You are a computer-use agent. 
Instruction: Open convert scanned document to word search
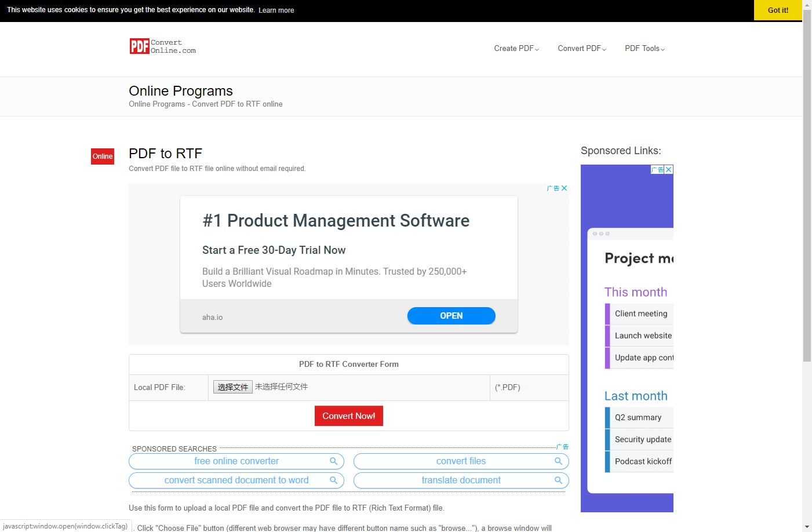tap(236, 480)
